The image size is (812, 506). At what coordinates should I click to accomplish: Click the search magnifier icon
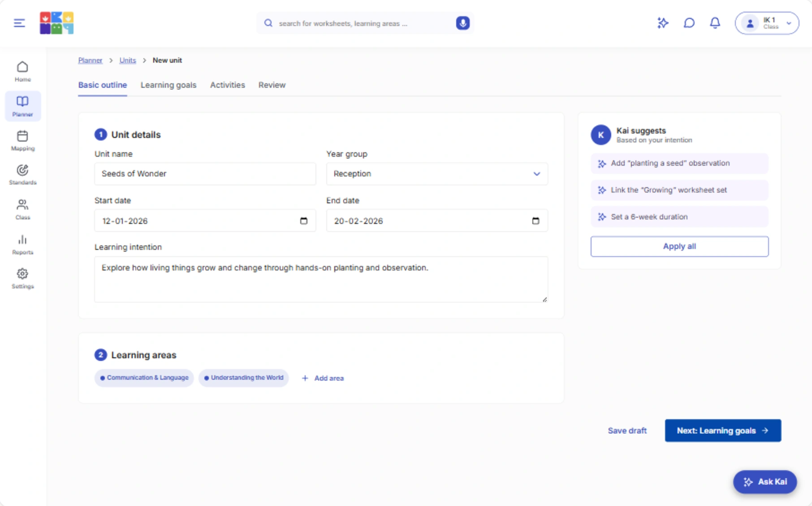pos(268,23)
